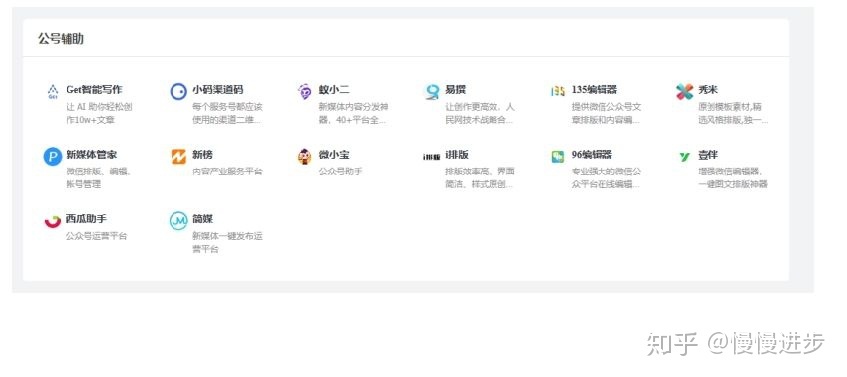Click description 增强微信编辑器
847x377 pixels.
click(733, 178)
